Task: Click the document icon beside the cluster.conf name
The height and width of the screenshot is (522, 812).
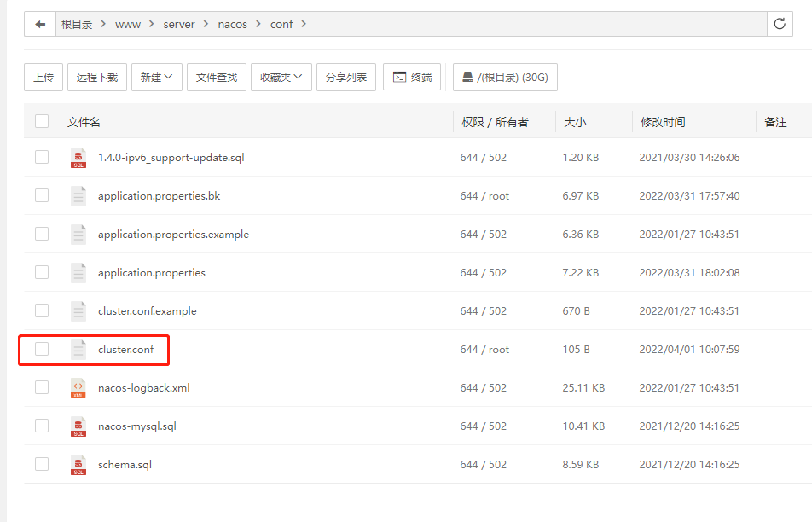Action: tap(78, 349)
